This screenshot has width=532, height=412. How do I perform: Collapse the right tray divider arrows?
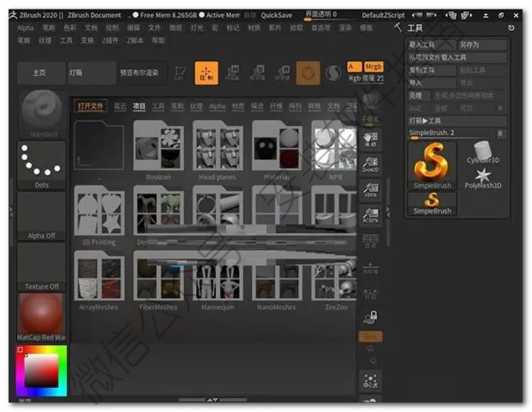click(388, 213)
